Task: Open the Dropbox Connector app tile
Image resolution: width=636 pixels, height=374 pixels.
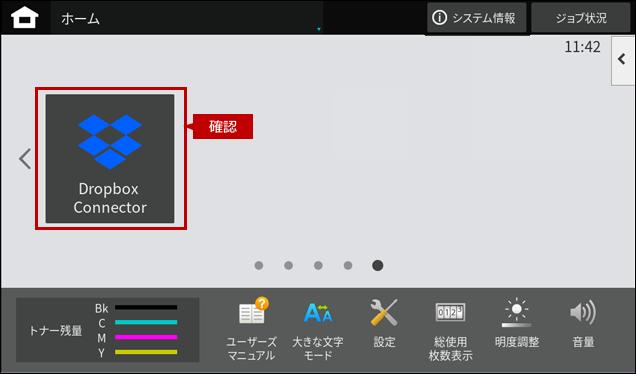Action: (110, 159)
